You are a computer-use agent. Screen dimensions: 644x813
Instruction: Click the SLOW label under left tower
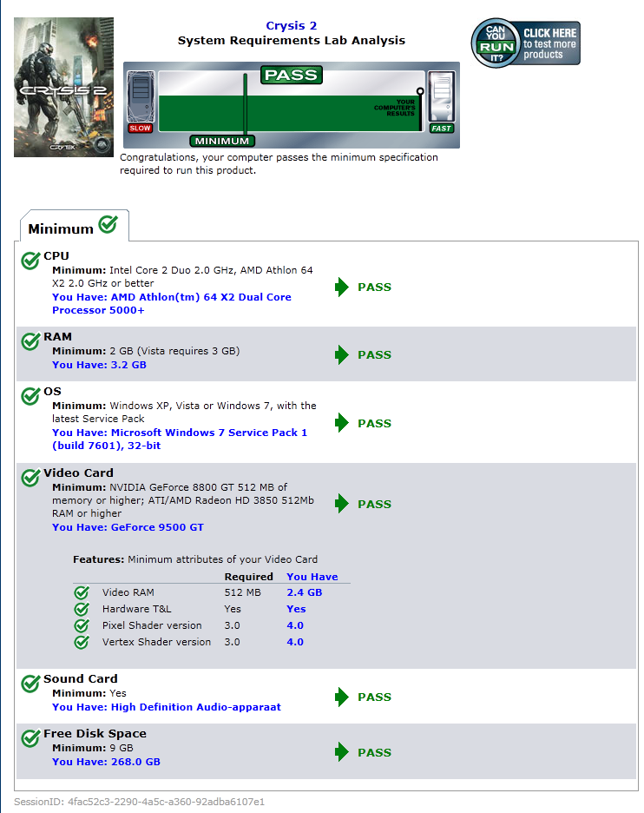(141, 128)
